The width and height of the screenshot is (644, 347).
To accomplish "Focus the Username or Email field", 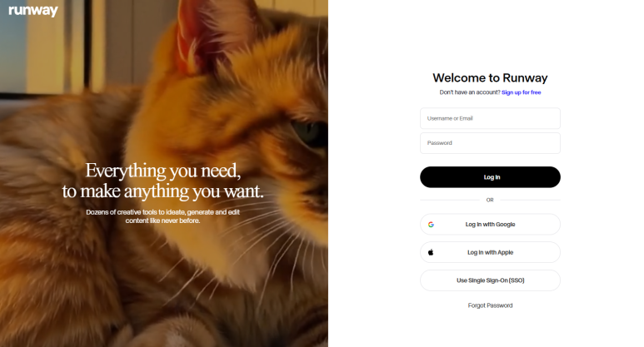I will tap(490, 118).
